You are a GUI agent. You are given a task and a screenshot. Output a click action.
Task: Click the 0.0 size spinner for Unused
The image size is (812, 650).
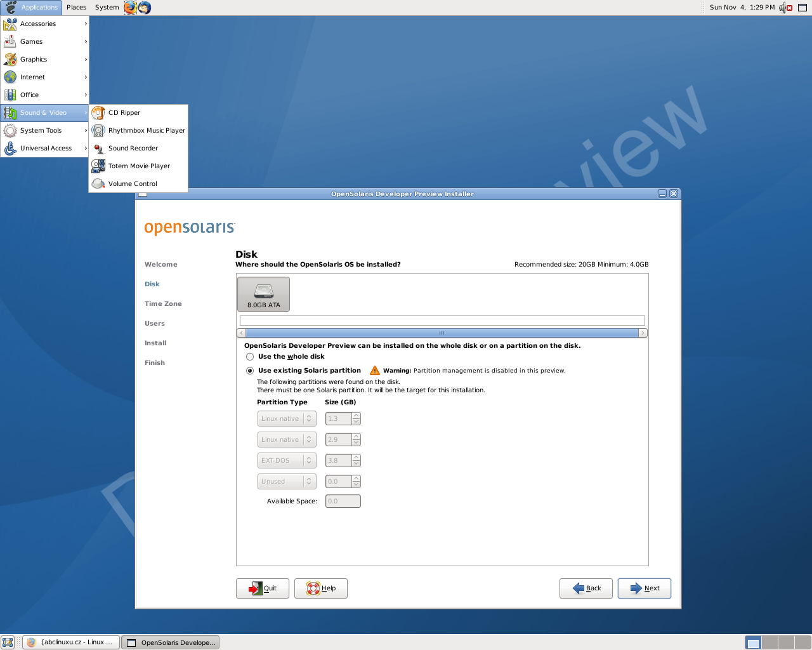343,482
